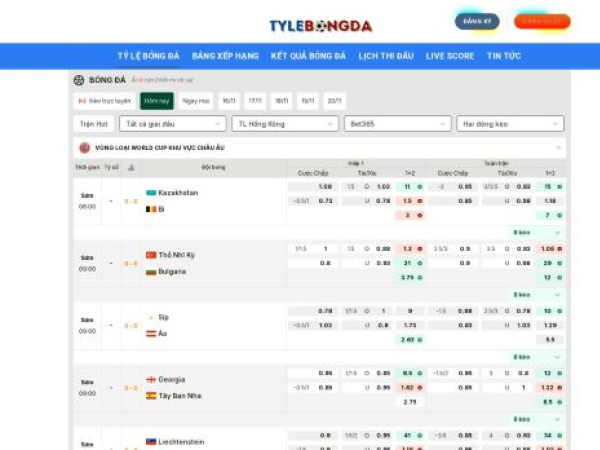This screenshot has height=450, width=600.
Task: Open the Tất cả giải đấu dropdown
Action: click(170, 124)
